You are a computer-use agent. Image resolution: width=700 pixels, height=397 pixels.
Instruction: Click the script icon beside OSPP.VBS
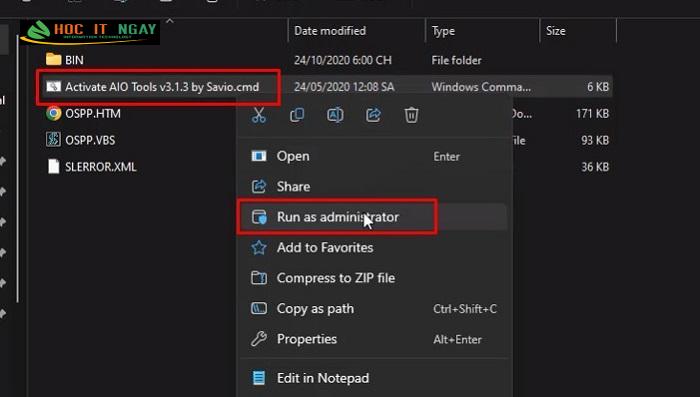[x=53, y=140]
